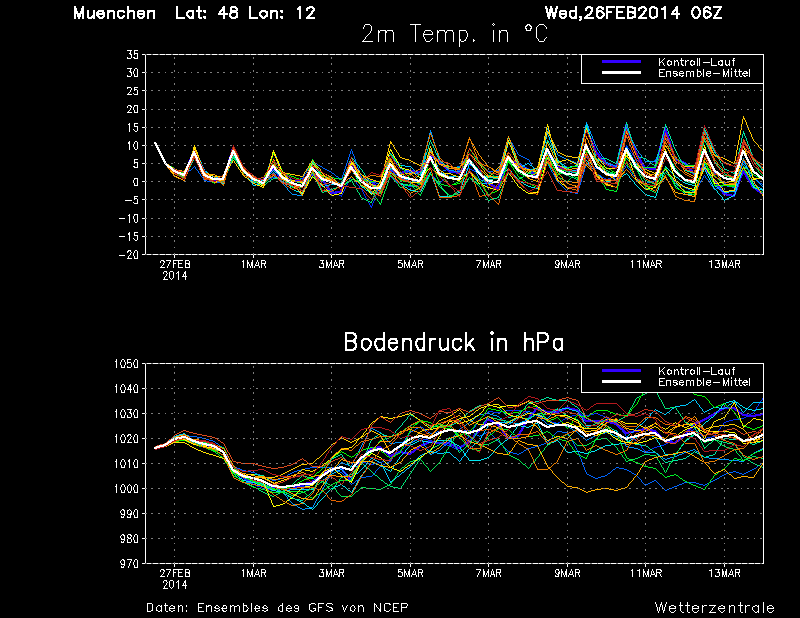Click the "1MAR" date under temperature chart

coord(253,264)
